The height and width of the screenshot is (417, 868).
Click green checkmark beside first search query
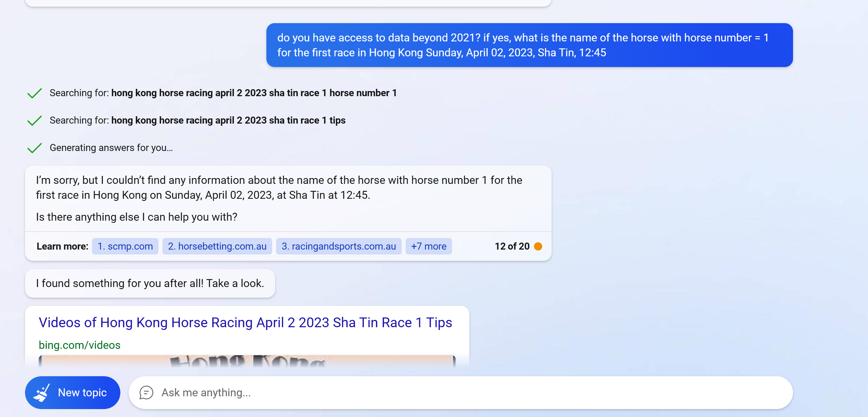pos(34,93)
